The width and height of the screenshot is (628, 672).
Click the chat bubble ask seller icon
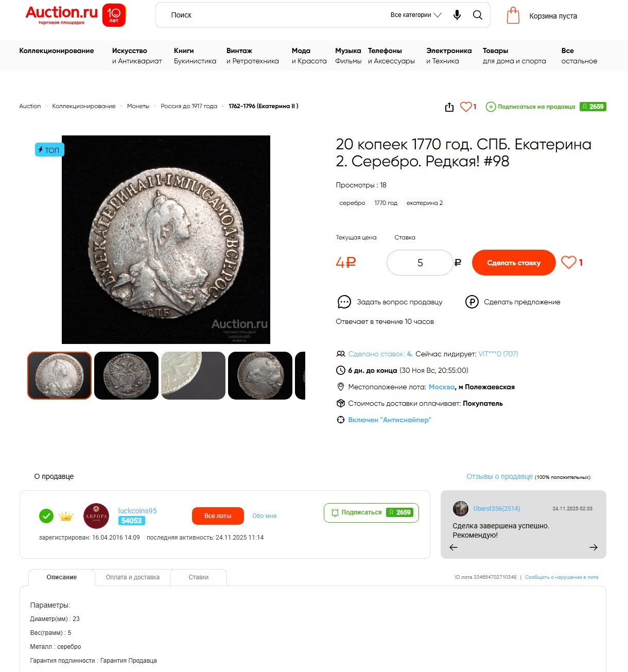pos(344,302)
